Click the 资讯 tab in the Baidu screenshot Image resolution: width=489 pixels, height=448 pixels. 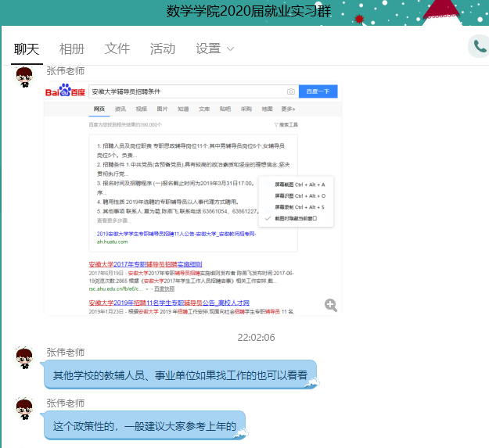click(120, 109)
